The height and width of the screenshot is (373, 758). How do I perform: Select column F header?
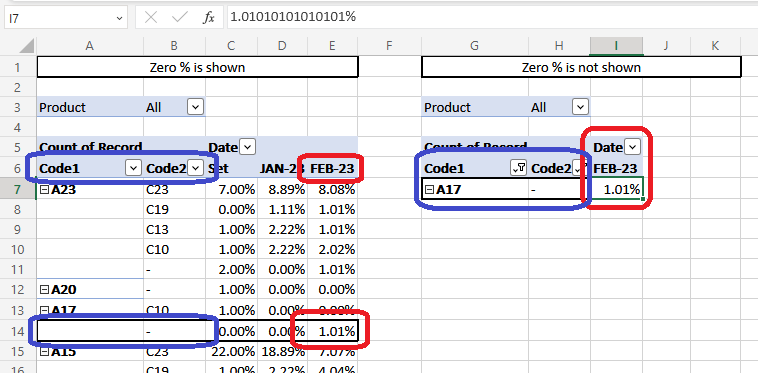(x=389, y=46)
